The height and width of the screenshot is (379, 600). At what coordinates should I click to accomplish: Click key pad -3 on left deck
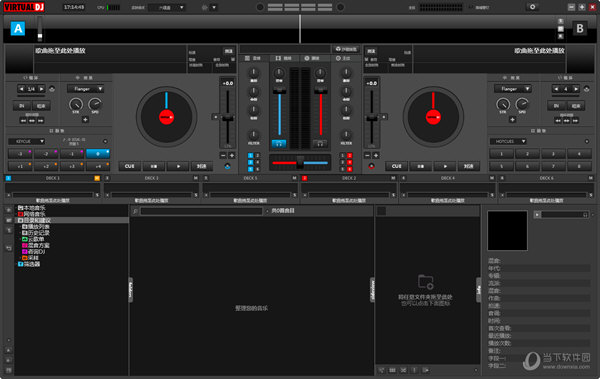tap(20, 154)
